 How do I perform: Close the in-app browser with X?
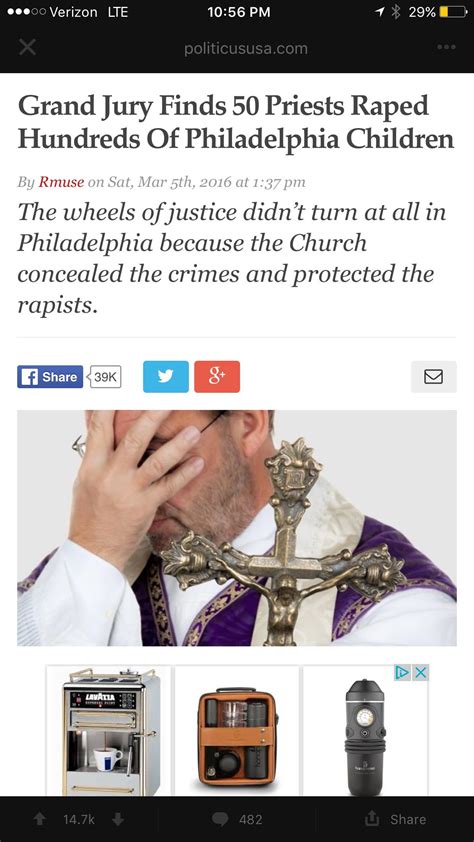(27, 47)
